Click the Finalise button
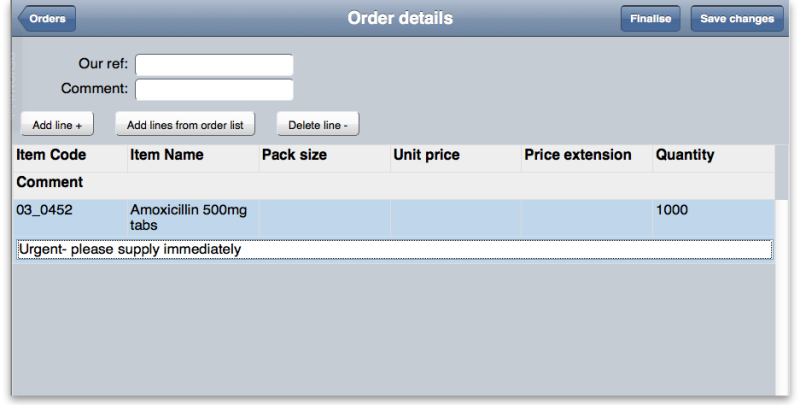This screenshot has height=405, width=800. [650, 19]
